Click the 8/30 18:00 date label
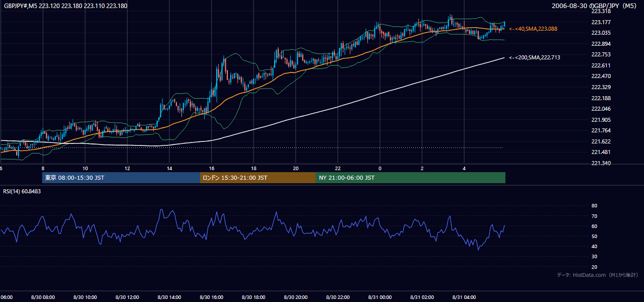Image resolution: width=644 pixels, height=302 pixels. (x=253, y=297)
